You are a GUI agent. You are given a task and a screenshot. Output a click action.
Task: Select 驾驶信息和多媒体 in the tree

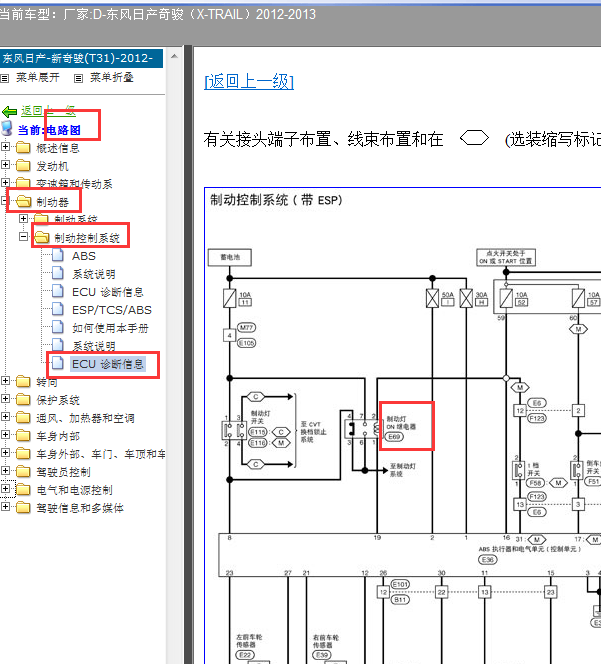(80, 508)
